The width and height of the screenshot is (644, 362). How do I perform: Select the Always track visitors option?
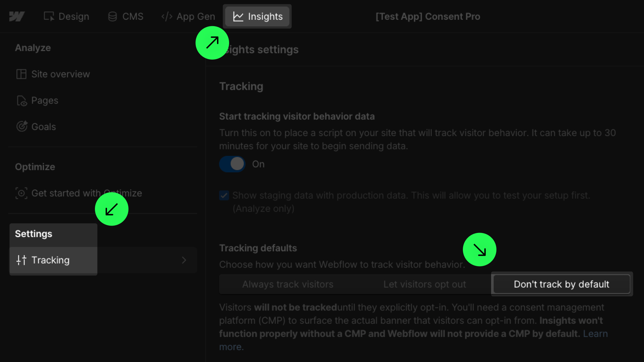(x=288, y=284)
